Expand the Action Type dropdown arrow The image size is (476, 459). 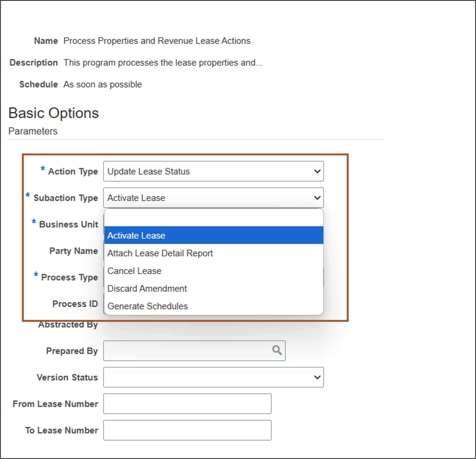317,171
